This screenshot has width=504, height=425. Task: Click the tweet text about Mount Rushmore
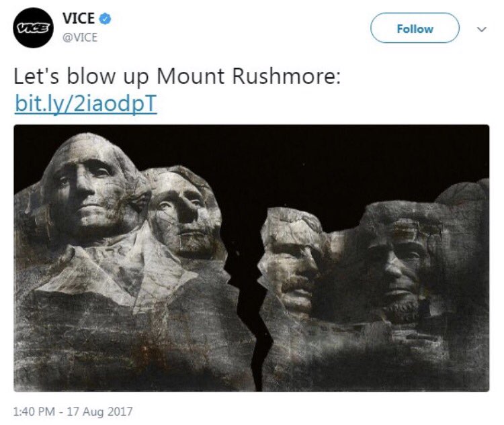(177, 77)
